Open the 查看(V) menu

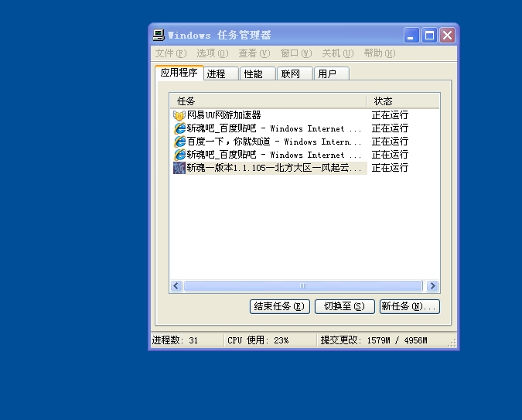[x=254, y=53]
